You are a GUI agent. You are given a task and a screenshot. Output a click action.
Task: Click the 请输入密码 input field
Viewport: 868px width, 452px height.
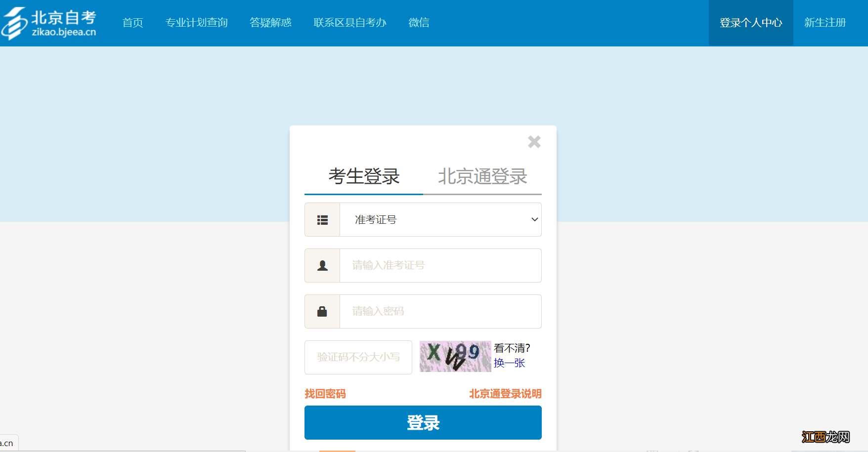(x=440, y=312)
